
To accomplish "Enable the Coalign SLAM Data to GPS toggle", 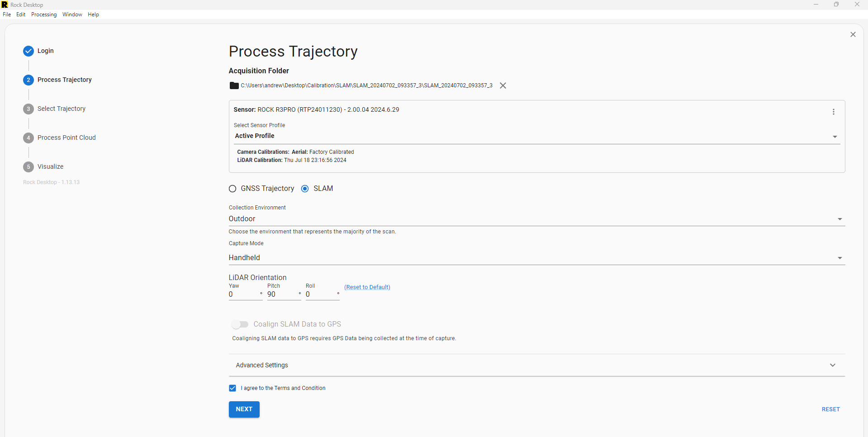I will 240,324.
